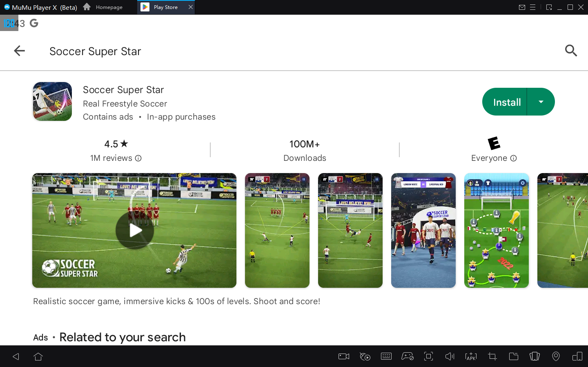Enter fullscreen mode
Image resolution: width=588 pixels, height=367 pixels.
pos(428,356)
